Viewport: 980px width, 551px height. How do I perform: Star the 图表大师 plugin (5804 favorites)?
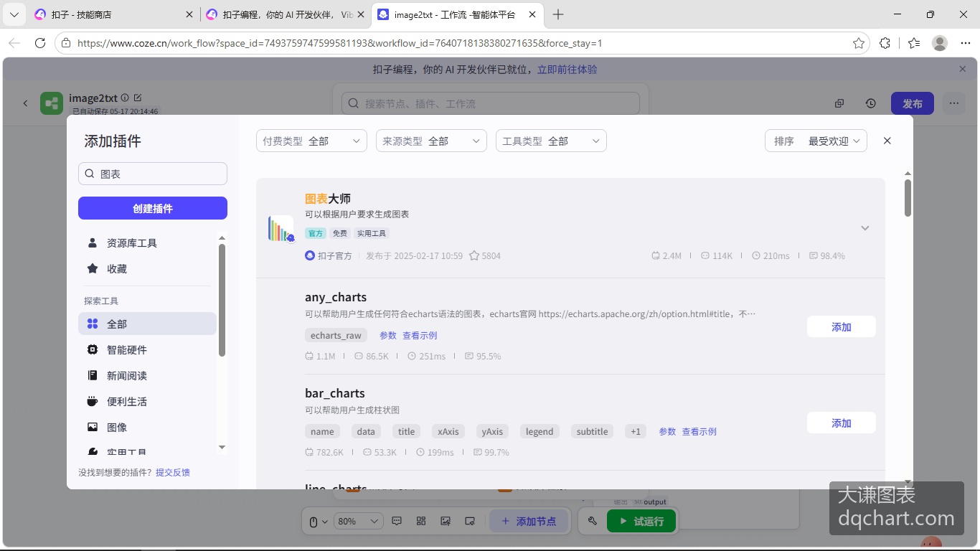(x=473, y=255)
